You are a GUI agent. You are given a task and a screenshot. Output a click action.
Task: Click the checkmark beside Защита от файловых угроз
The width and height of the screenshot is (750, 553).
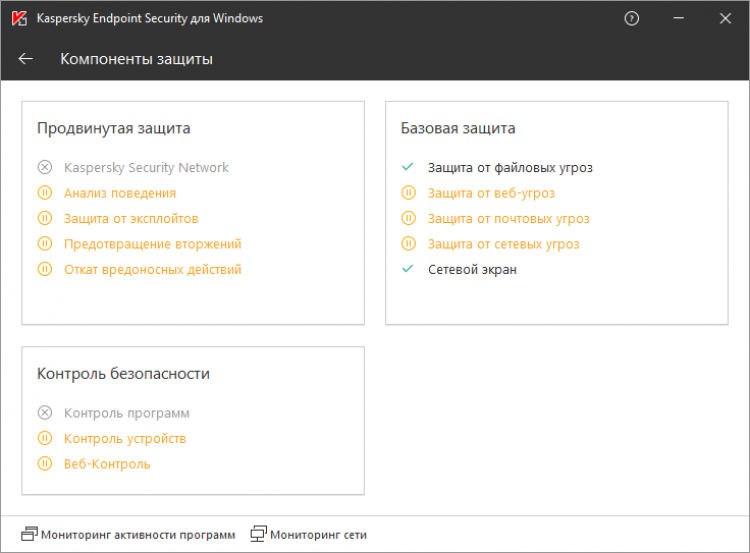click(x=407, y=168)
